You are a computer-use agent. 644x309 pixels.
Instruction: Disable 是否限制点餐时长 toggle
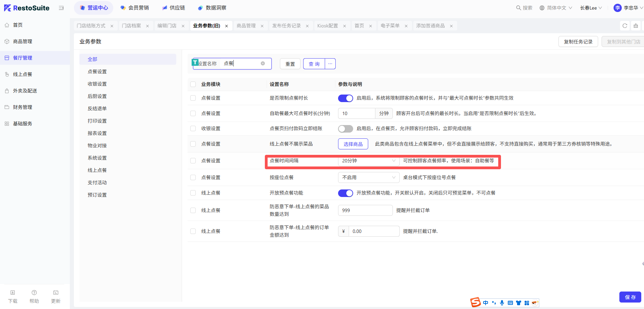[x=345, y=98]
